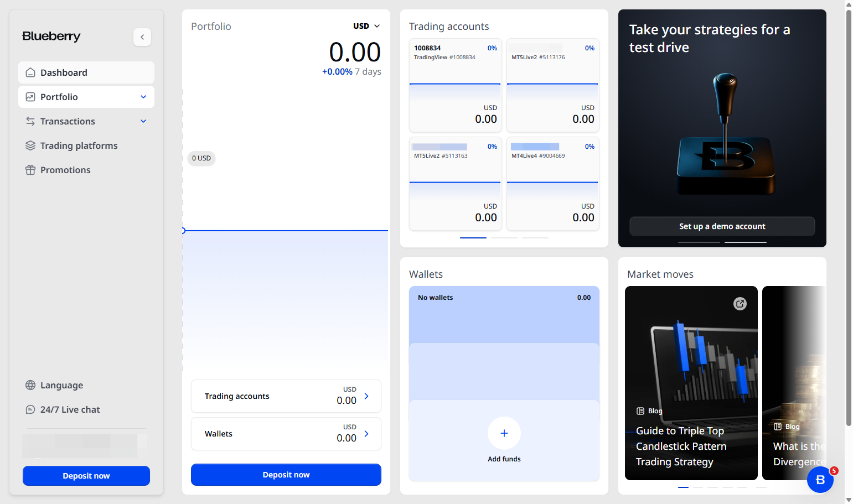Click the plus icon to add funds
This screenshot has height=504, width=853.
pos(504,433)
